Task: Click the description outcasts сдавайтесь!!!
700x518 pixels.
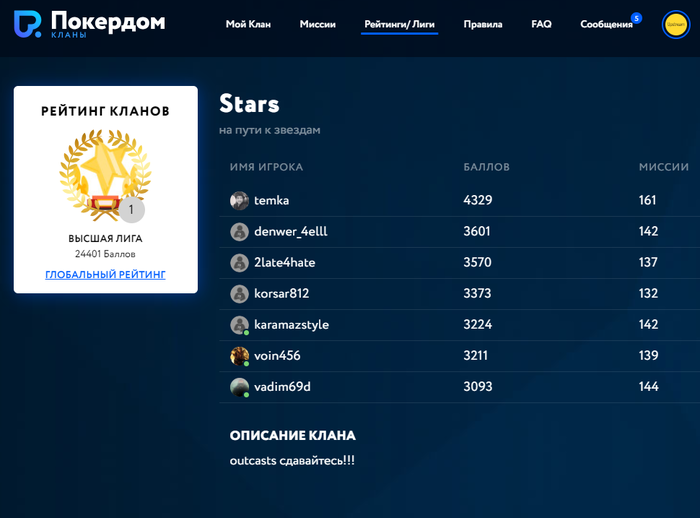Action: pyautogui.click(x=292, y=461)
